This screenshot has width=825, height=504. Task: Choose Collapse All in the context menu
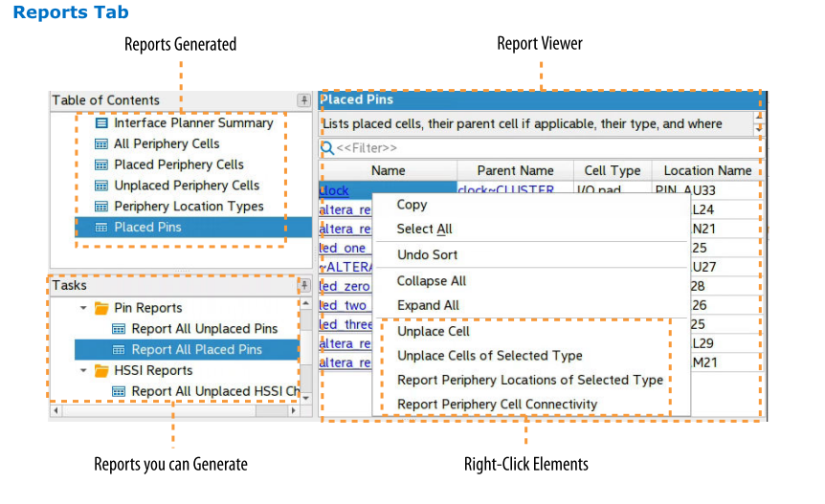tap(431, 281)
